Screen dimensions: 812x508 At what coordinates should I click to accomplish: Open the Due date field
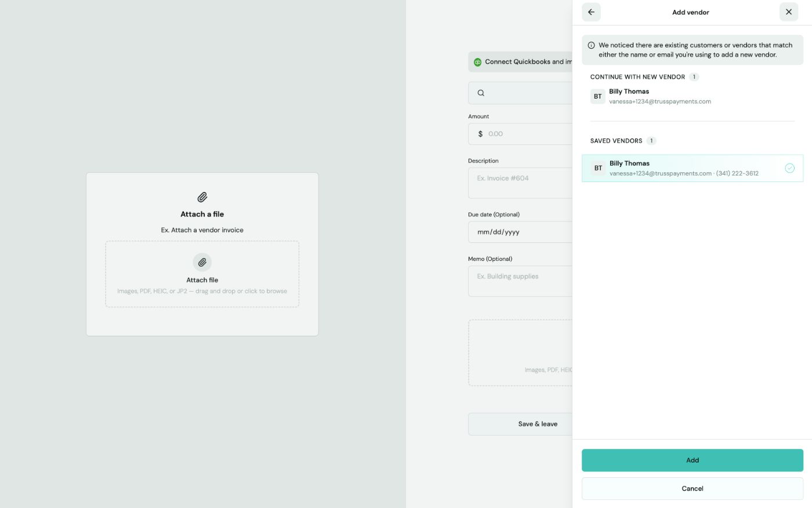[x=520, y=232]
